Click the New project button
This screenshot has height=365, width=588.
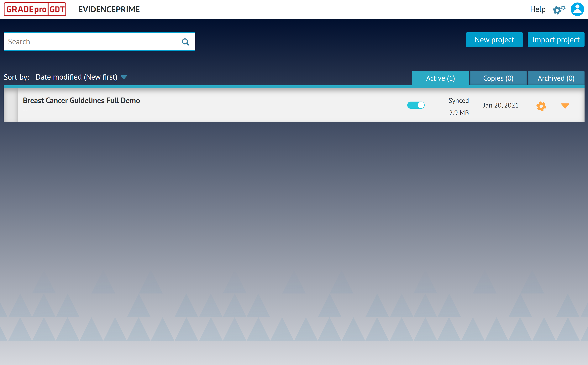click(x=494, y=40)
